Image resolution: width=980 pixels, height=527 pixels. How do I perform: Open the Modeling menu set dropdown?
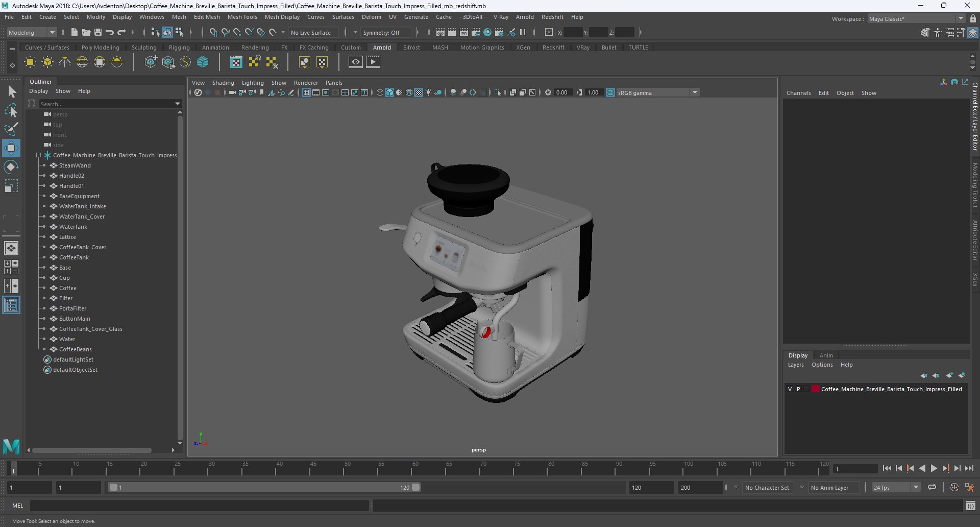coord(32,32)
